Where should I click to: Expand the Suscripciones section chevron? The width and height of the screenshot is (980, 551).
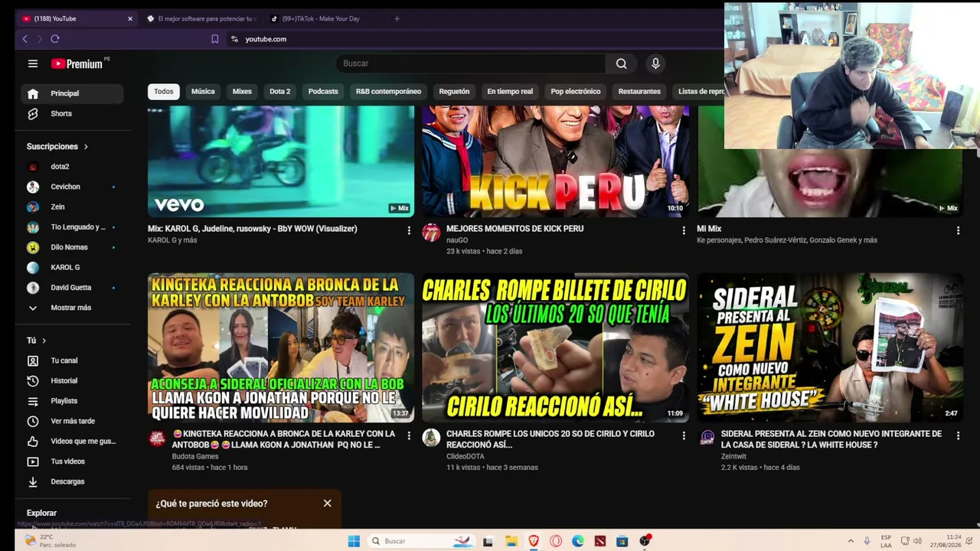[x=86, y=146]
